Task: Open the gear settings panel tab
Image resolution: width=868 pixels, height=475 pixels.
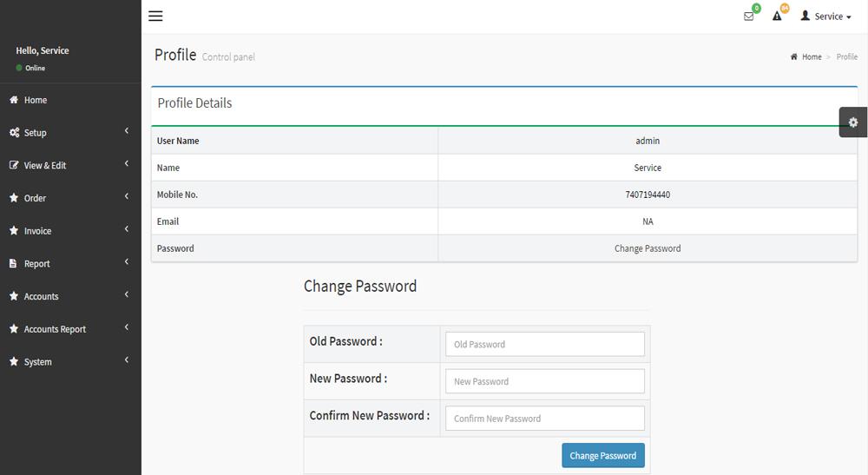Action: [853, 122]
